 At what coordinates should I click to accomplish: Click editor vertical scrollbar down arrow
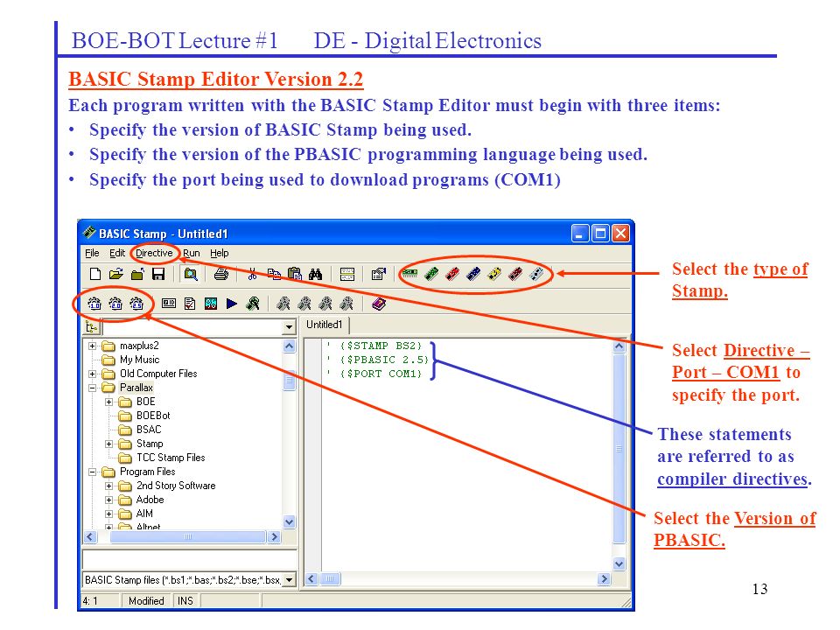pos(619,564)
